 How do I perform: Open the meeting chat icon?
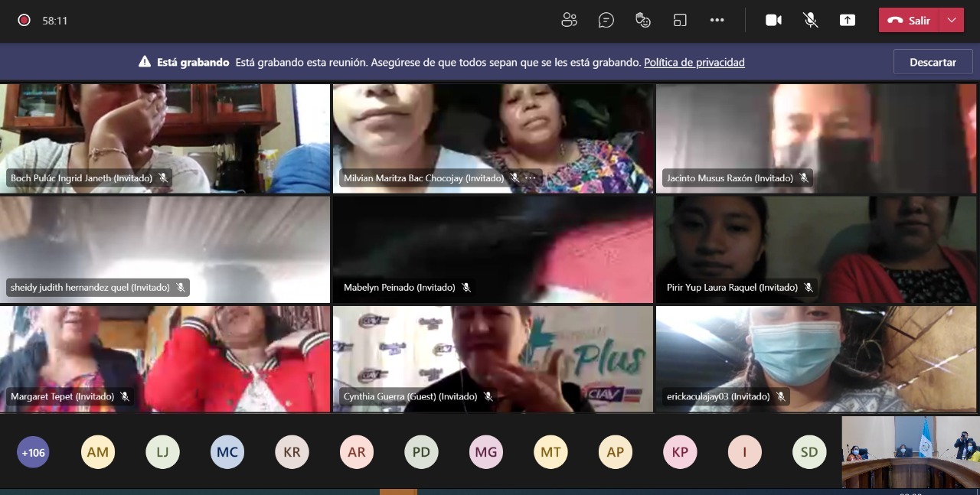[x=606, y=21]
